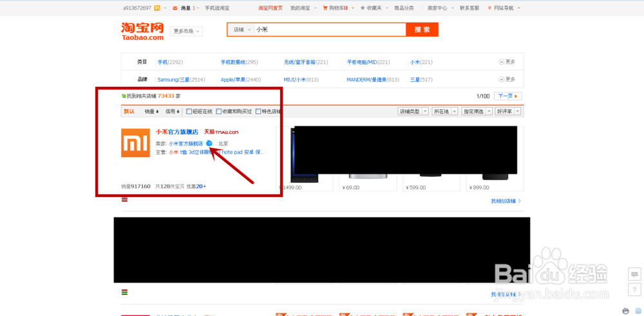The image size is (644, 316).
Task: Enable the 收藏和购买过 checkbox
Action: (x=218, y=111)
